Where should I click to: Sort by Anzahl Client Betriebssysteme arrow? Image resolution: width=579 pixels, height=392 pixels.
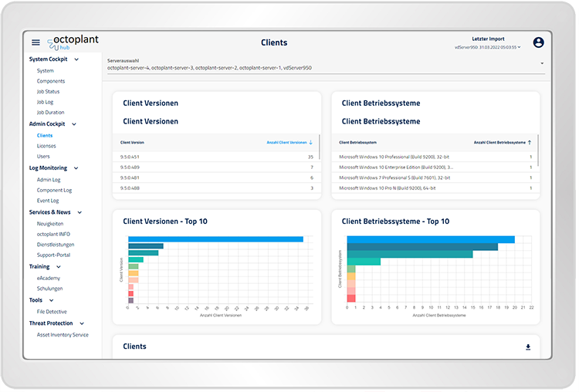[x=530, y=143]
